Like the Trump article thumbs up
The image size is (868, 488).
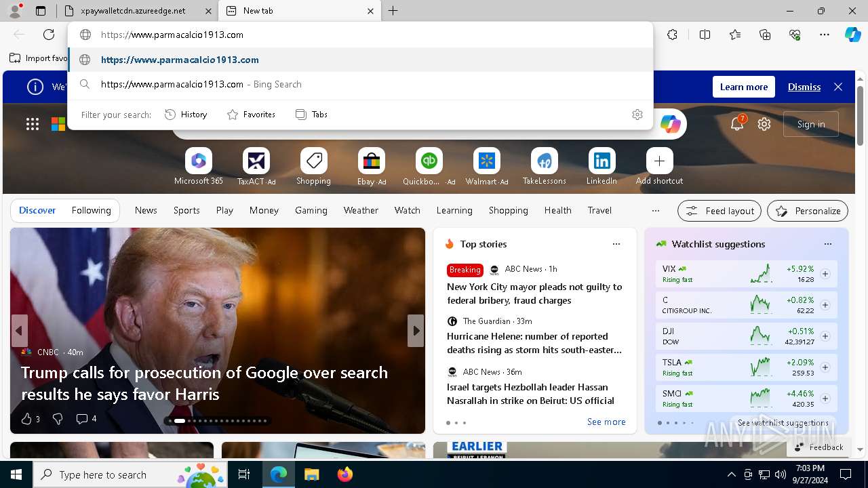[27, 419]
